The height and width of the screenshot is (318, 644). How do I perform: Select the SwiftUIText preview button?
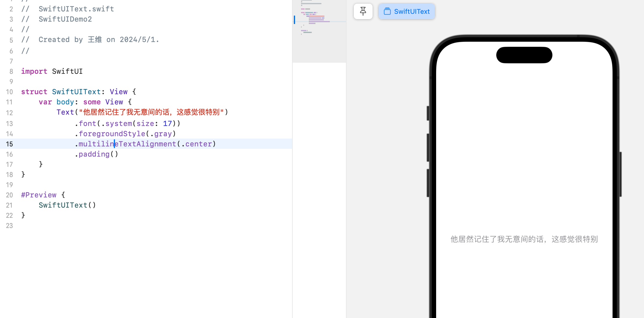(x=406, y=11)
